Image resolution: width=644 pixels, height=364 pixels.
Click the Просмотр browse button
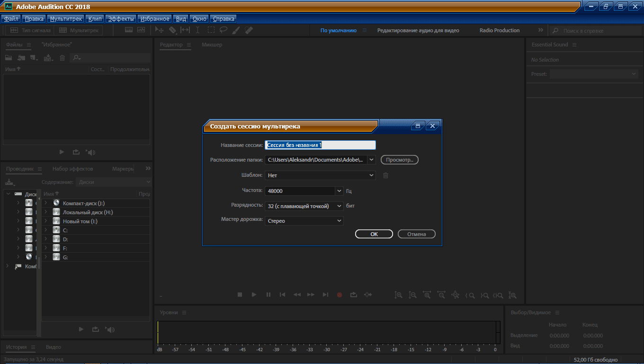[399, 160]
